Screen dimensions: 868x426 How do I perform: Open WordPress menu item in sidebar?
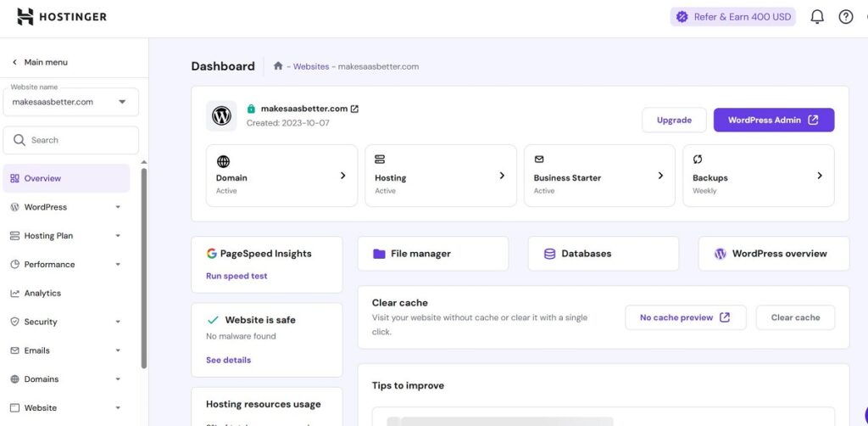point(66,207)
